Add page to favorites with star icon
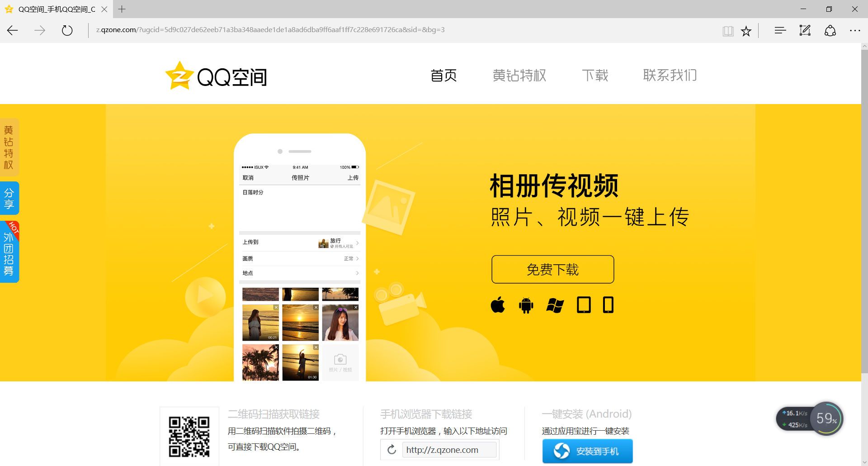The image size is (868, 466). (746, 31)
